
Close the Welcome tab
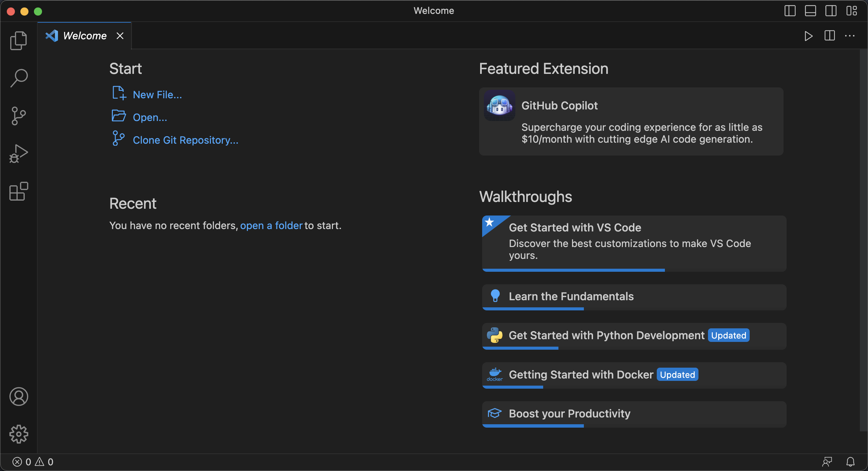click(120, 36)
